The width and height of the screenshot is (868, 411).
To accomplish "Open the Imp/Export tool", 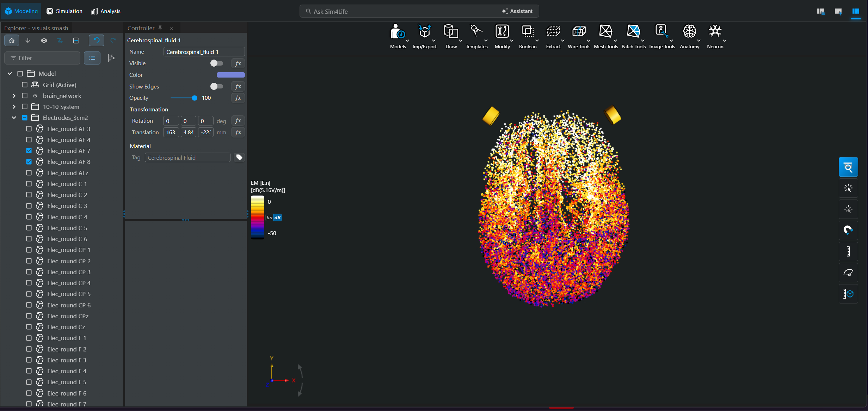I will pos(424,36).
